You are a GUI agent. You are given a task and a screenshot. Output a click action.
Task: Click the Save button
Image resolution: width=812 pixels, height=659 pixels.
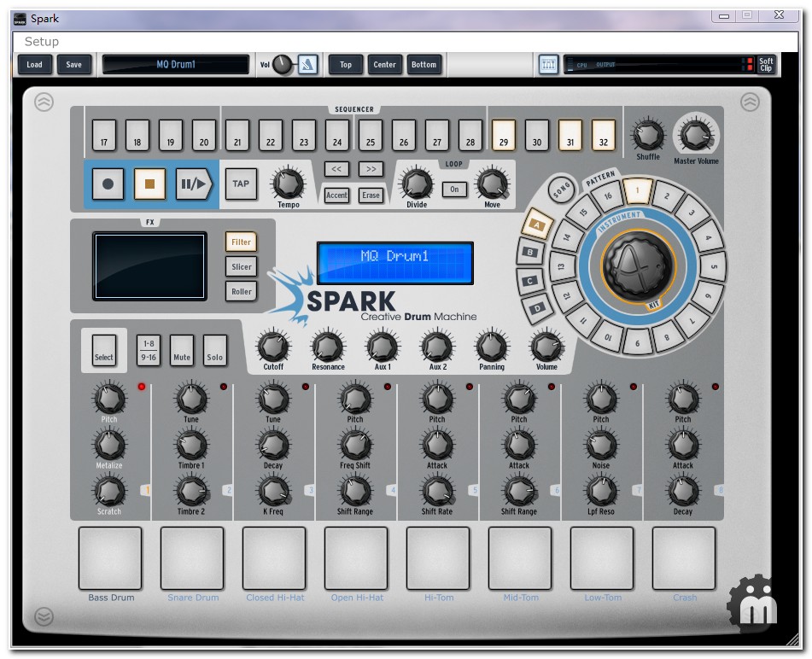tap(73, 65)
